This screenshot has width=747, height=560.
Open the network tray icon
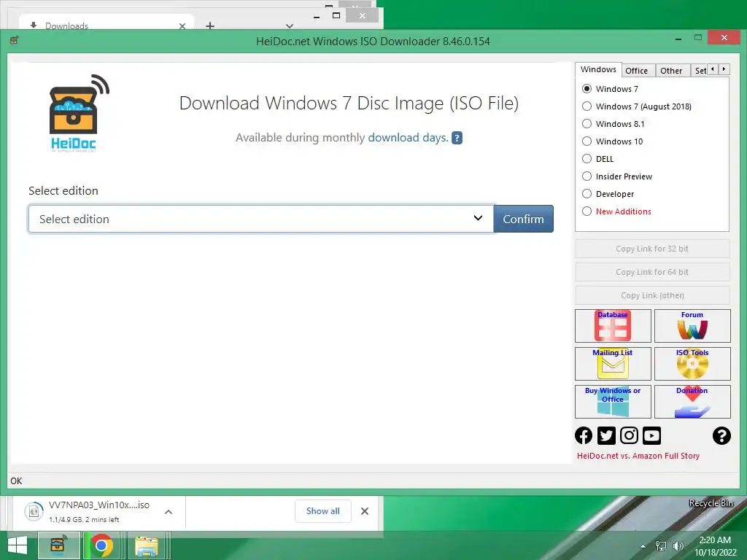(661, 546)
